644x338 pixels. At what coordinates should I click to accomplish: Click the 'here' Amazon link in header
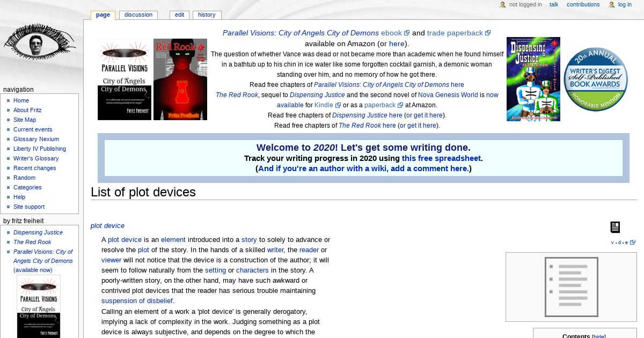point(397,43)
